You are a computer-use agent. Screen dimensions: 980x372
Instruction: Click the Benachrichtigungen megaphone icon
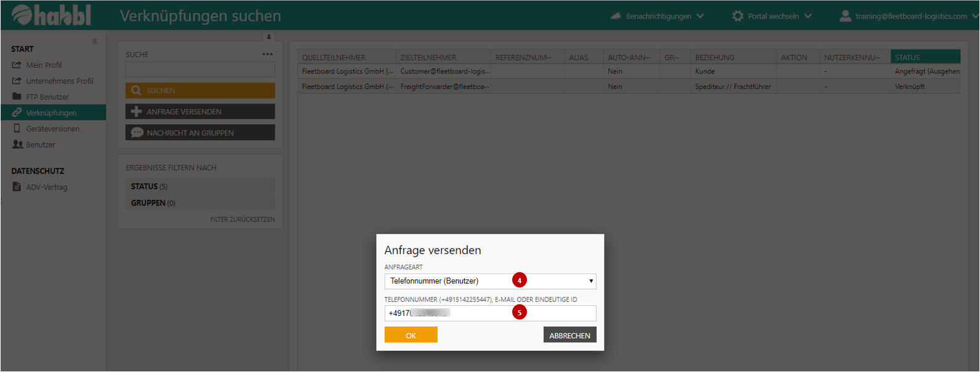pyautogui.click(x=616, y=16)
